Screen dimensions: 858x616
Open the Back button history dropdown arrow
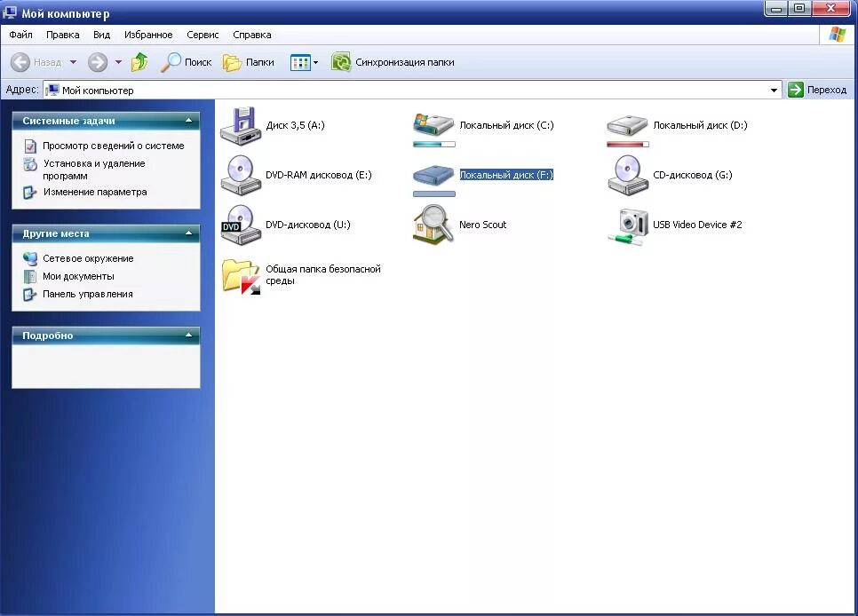[x=74, y=62]
